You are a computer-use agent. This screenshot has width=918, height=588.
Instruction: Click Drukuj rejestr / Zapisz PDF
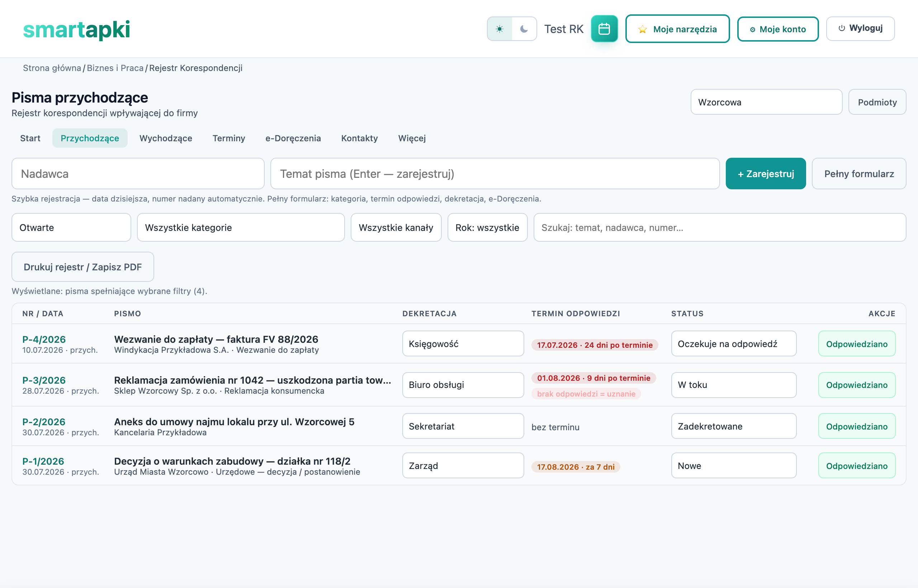click(x=83, y=267)
